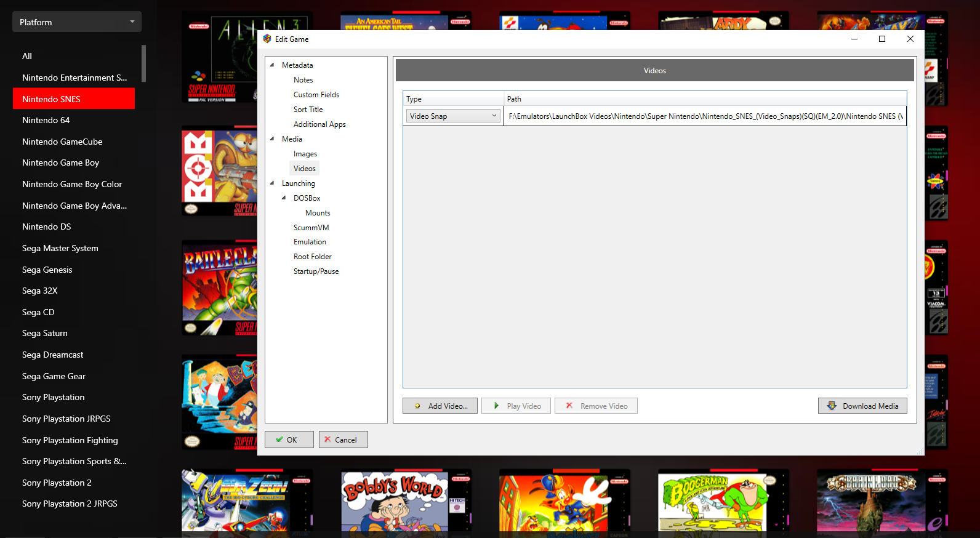Image resolution: width=980 pixels, height=538 pixels.
Task: Click the Download Media icon
Action: 832,406
